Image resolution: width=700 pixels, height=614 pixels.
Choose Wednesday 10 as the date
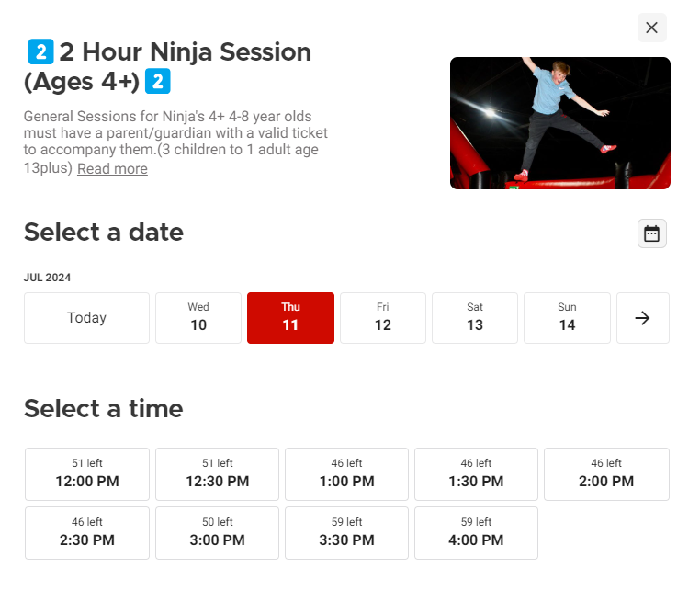198,318
